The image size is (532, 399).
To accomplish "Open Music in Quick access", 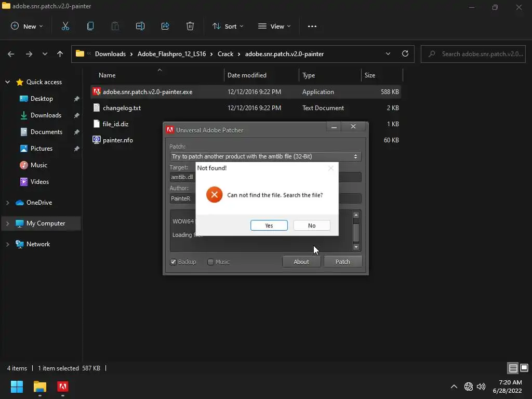I will (38, 165).
